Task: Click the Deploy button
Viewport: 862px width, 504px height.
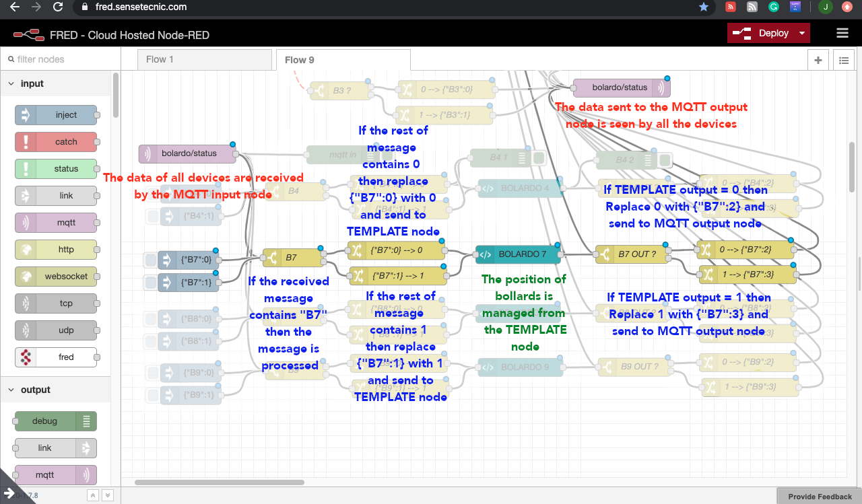Action: pos(773,32)
